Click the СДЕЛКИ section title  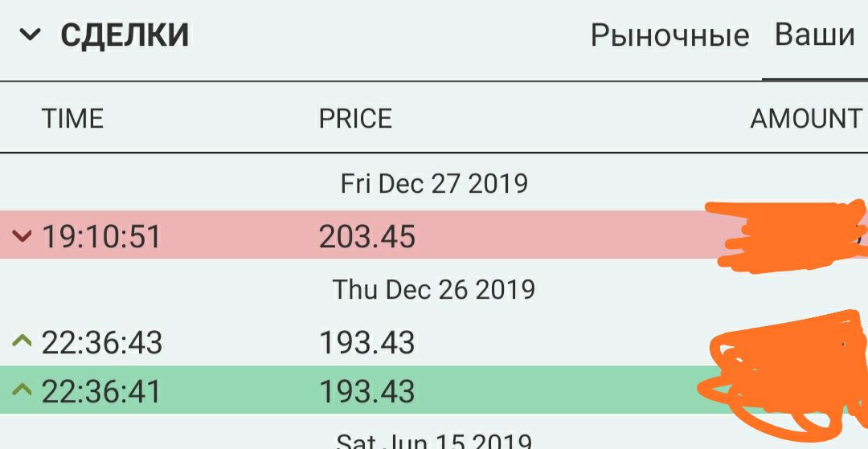coord(125,35)
